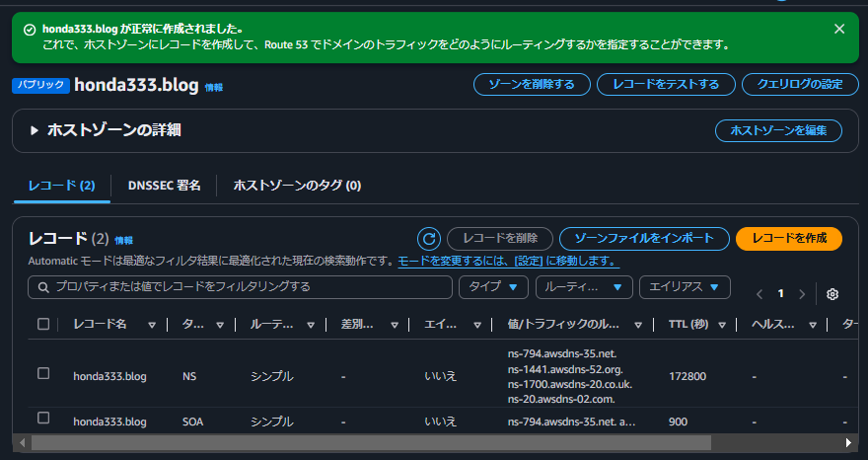The height and width of the screenshot is (460, 868).
Task: Sort by ヘルス column arrow
Action: 813,326
